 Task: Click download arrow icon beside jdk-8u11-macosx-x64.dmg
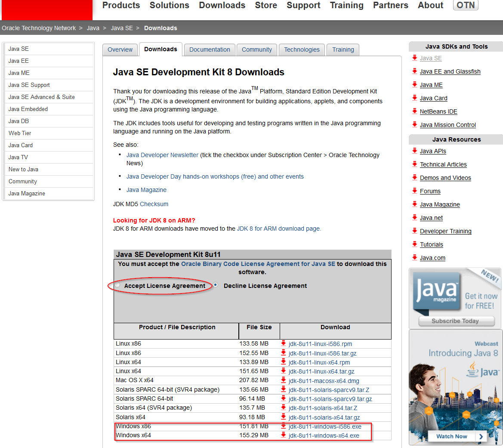pos(284,380)
